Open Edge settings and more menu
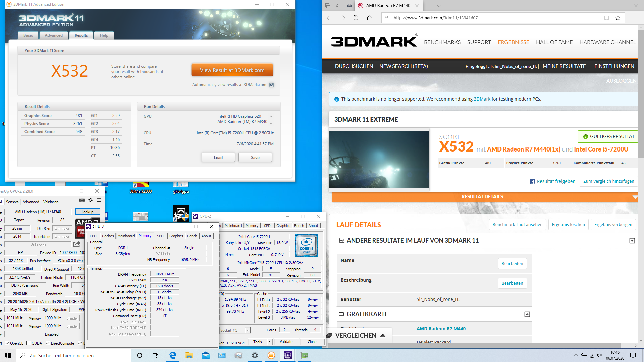Screen dimensions: 644x362 click(637, 18)
